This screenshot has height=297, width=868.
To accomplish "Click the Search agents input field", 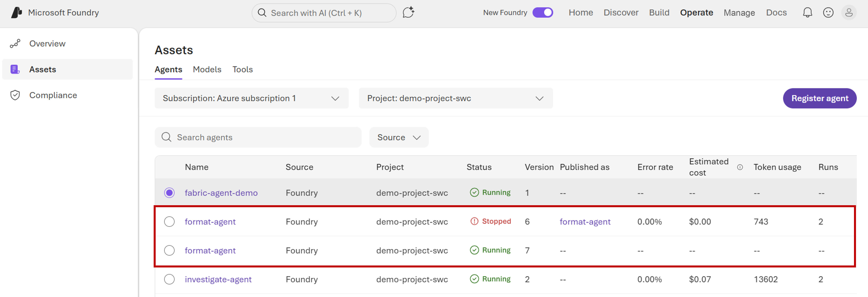I will click(258, 137).
